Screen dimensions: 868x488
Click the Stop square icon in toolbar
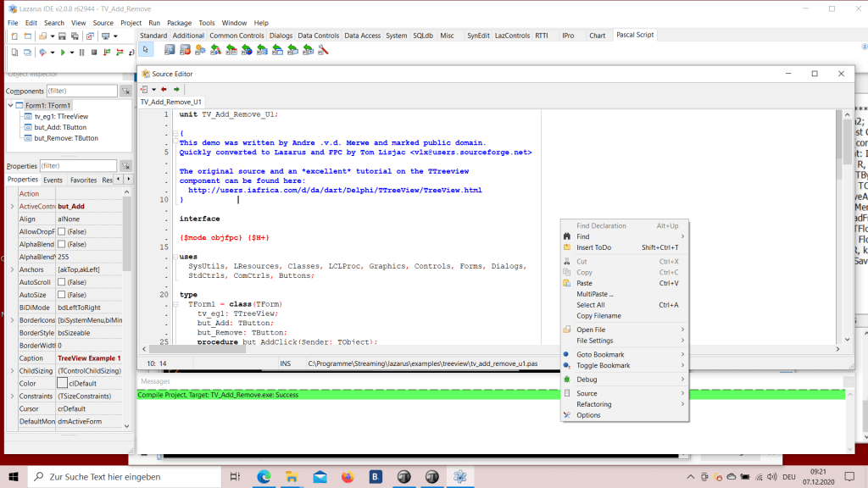[93, 53]
